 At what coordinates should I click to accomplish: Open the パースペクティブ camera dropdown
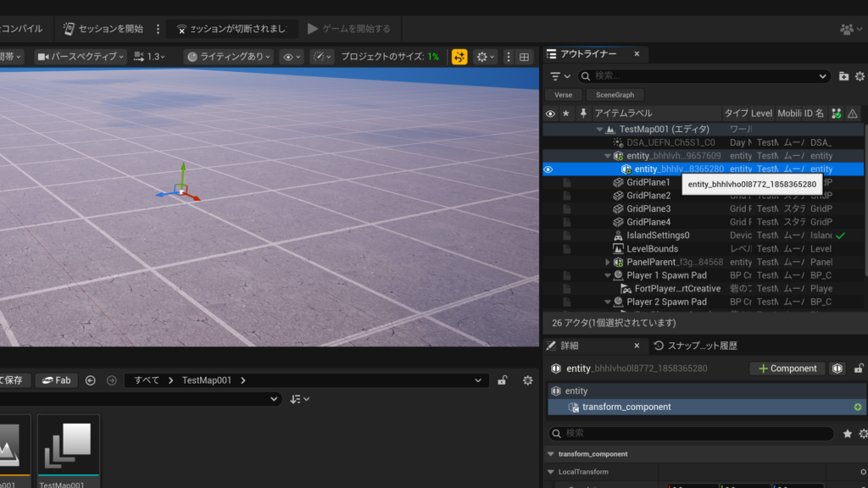(x=80, y=57)
